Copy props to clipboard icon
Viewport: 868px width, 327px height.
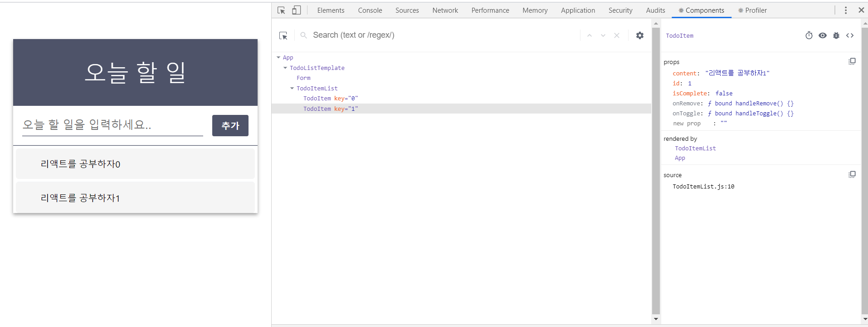(x=852, y=61)
